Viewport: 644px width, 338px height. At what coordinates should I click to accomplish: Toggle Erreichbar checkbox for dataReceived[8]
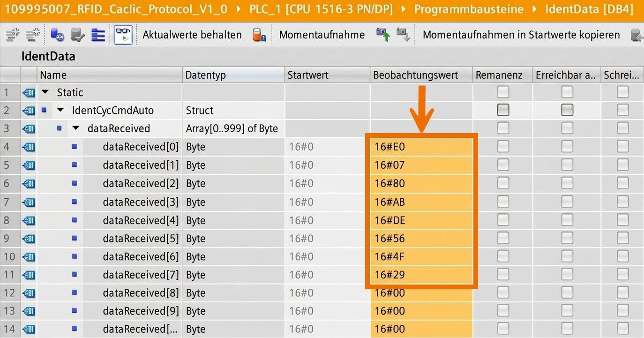[567, 293]
